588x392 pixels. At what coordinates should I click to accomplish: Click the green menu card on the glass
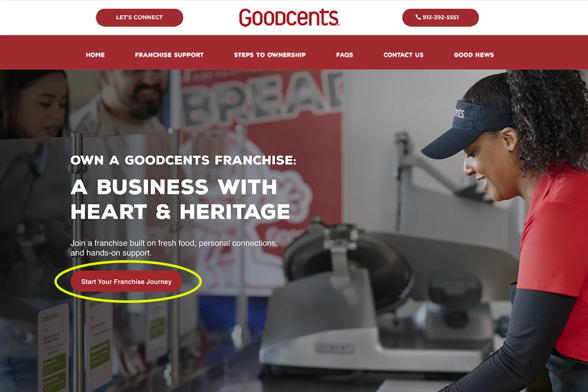[x=53, y=348]
